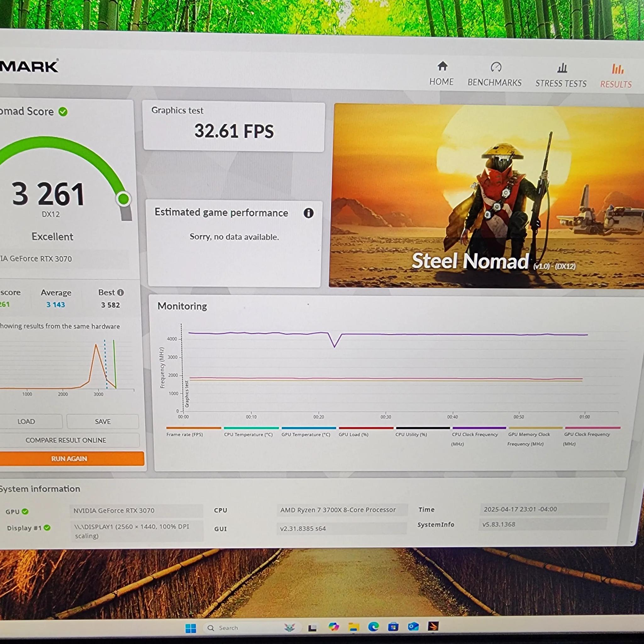Click the score gauge knob
This screenshot has width=644, height=644.
point(123,199)
